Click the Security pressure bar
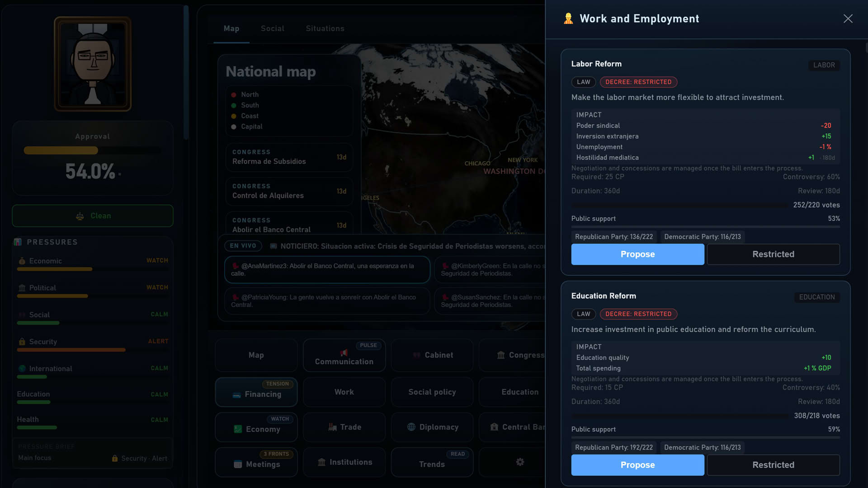Viewport: 868px width, 488px height. [x=93, y=350]
